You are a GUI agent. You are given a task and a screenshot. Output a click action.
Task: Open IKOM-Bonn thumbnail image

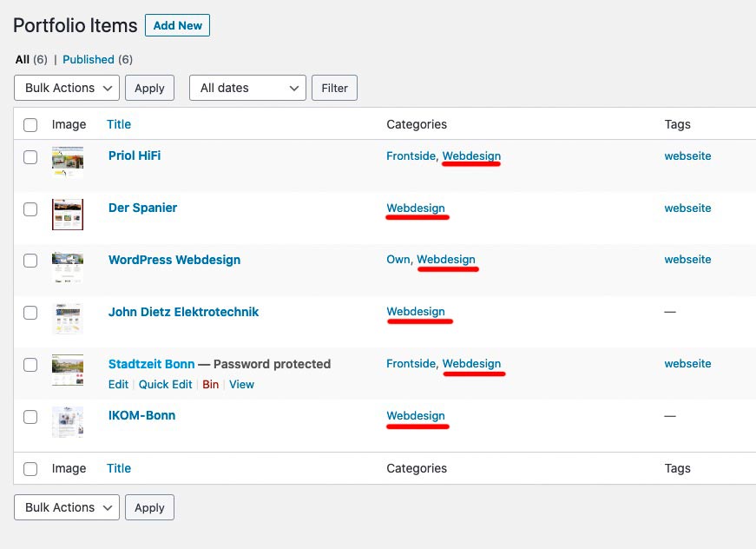coord(68,422)
